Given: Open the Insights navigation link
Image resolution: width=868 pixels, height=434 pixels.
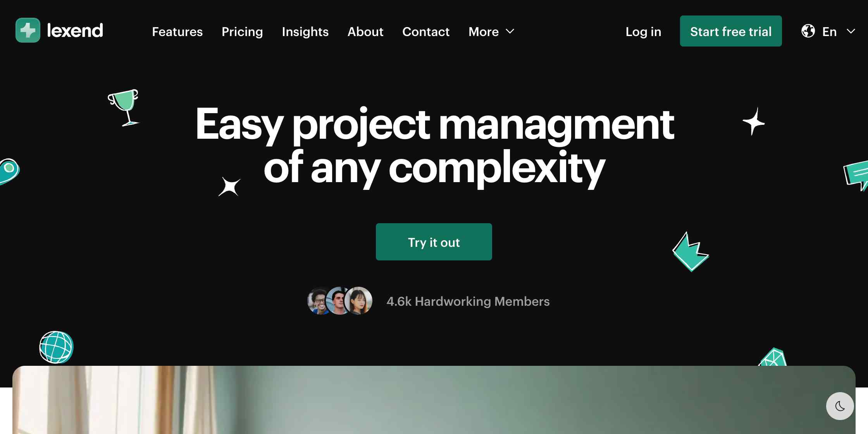Looking at the screenshot, I should [x=305, y=31].
